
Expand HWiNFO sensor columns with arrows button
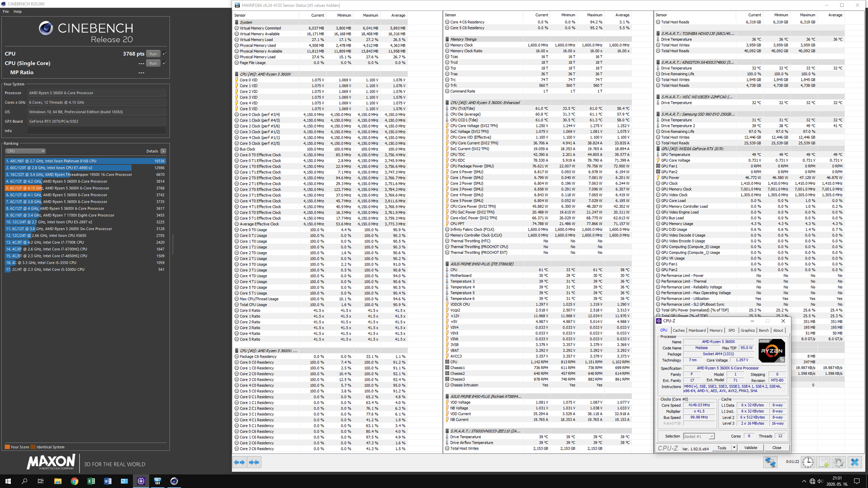click(239, 462)
